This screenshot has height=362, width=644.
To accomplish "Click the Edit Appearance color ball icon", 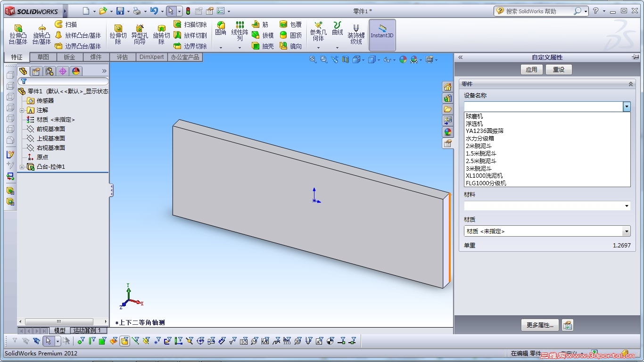I will click(x=403, y=59).
